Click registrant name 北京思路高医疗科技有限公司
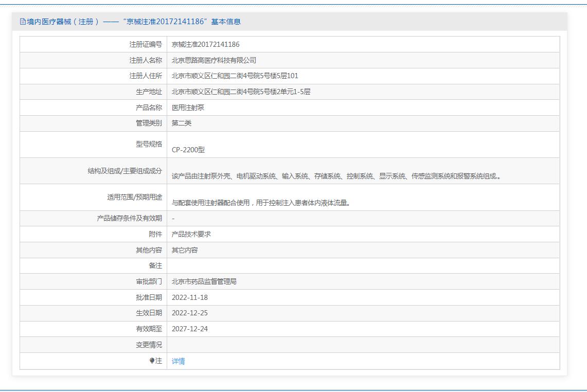Screen dimensions: 587x392 (214, 60)
